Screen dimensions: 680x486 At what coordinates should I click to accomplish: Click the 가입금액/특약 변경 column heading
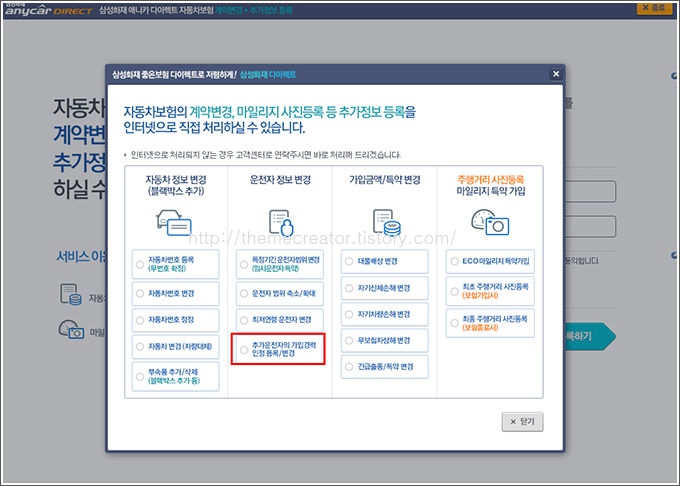tap(385, 179)
